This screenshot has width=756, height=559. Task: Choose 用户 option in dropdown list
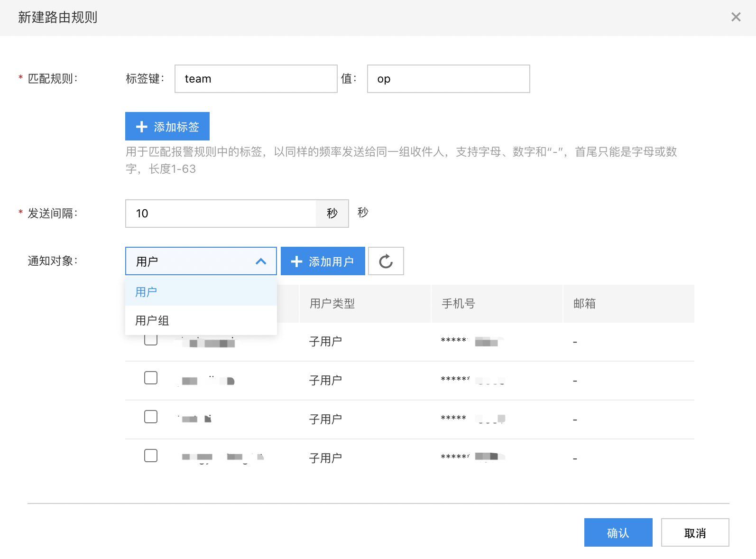click(x=201, y=292)
